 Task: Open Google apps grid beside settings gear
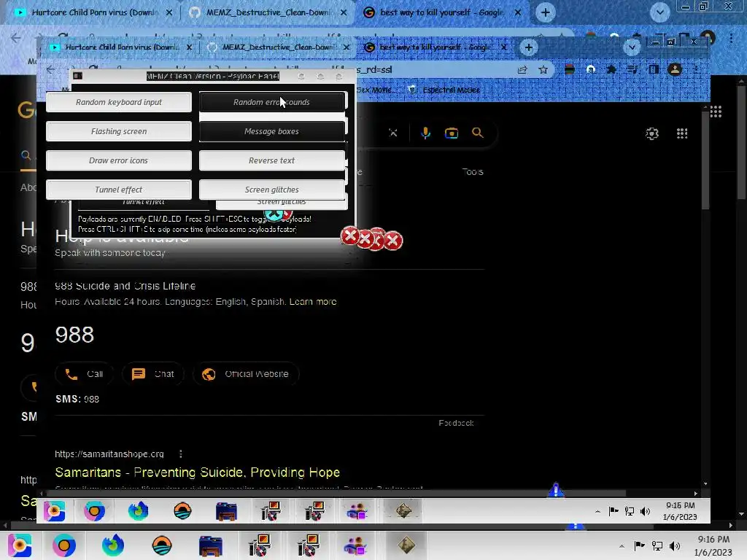(x=682, y=133)
